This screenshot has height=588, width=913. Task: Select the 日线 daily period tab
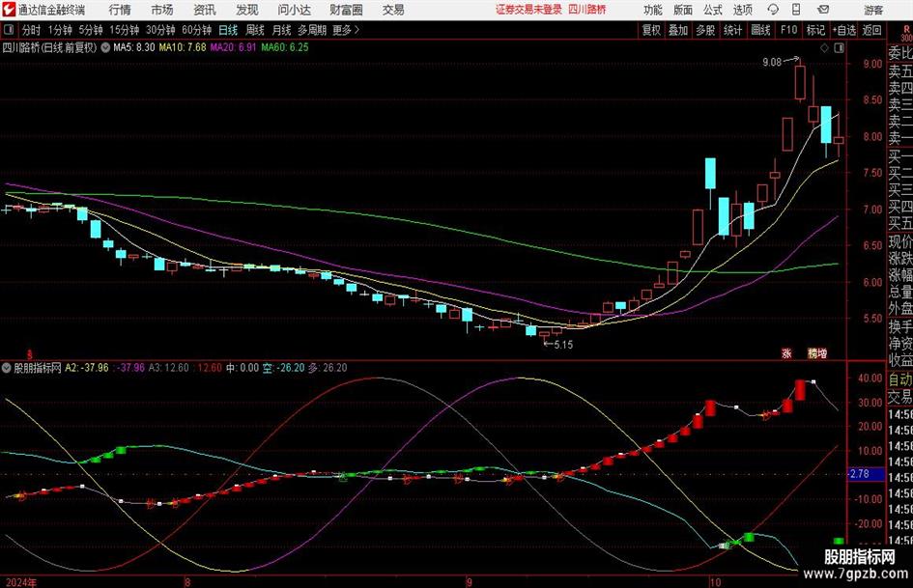click(x=228, y=30)
